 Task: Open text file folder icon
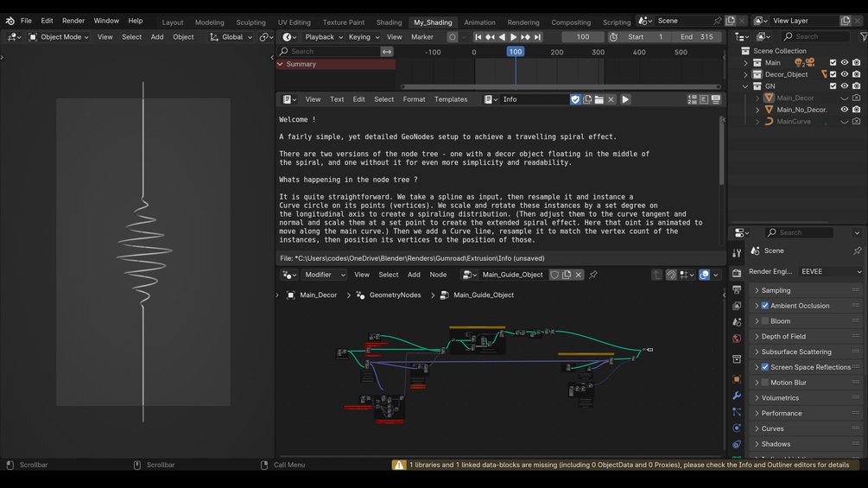[x=599, y=99]
